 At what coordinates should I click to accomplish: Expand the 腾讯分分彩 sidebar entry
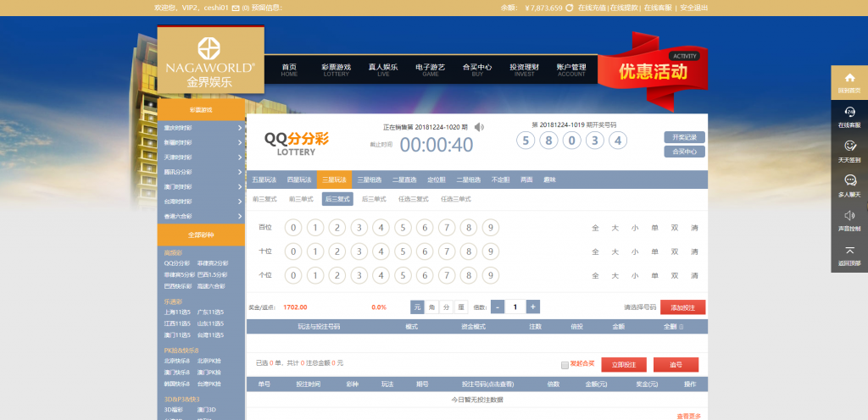[x=201, y=172]
